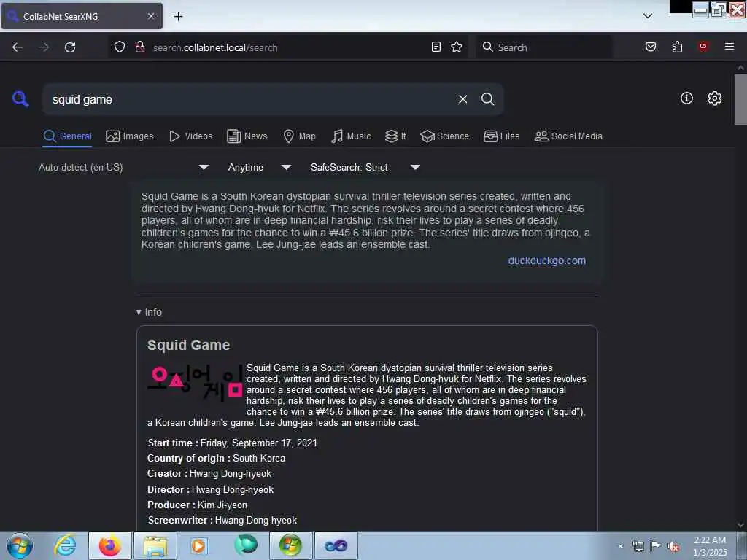
Task: Click the Start time row value
Action: pyautogui.click(x=259, y=443)
